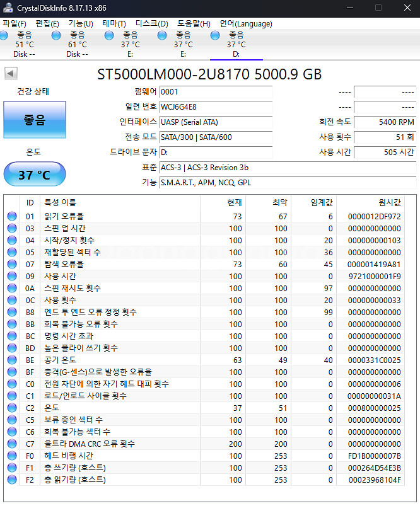420x506 pixels.
Task: Open the 편집(E) menu
Action: coord(47,24)
